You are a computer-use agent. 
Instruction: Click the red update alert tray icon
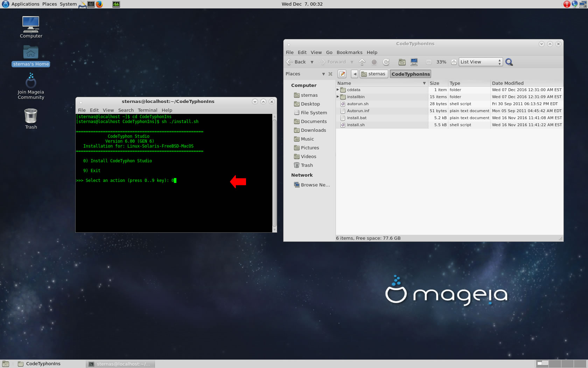coord(567,4)
